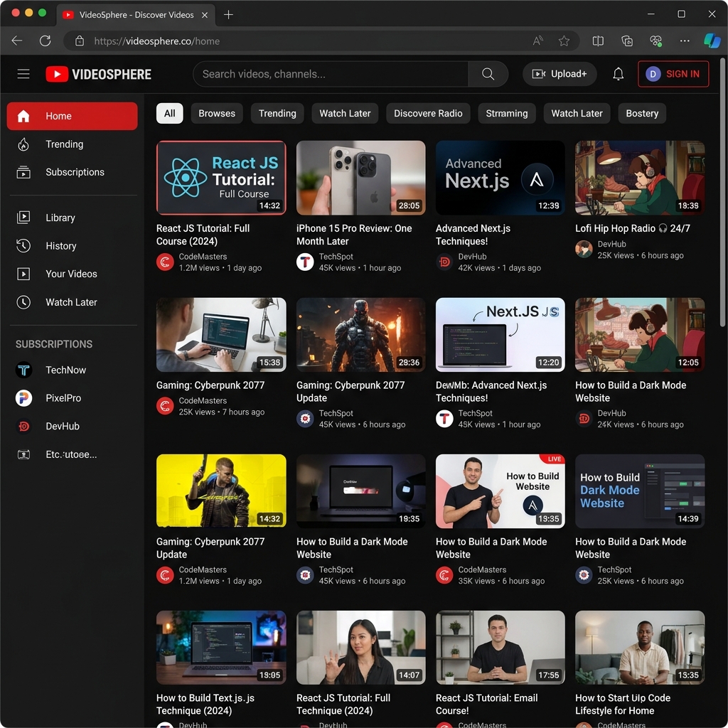Select the Bostery filter chip
The image size is (728, 728).
pos(642,113)
